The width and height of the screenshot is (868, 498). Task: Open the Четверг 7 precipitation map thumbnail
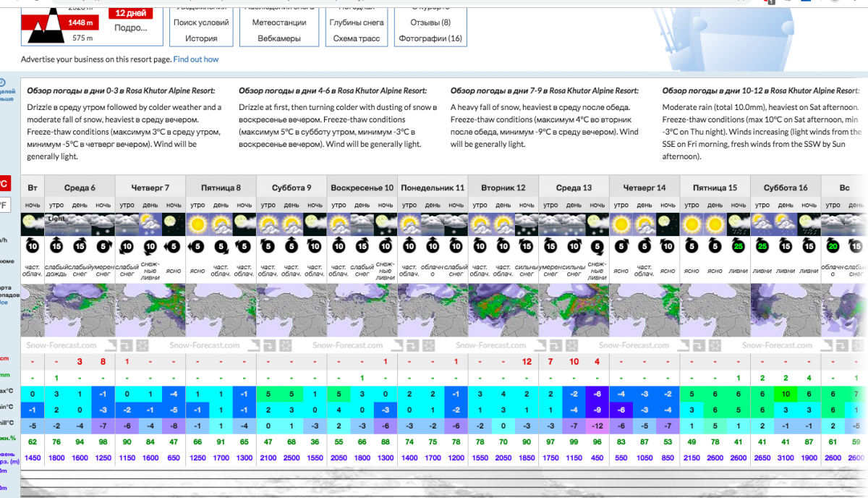click(x=150, y=311)
